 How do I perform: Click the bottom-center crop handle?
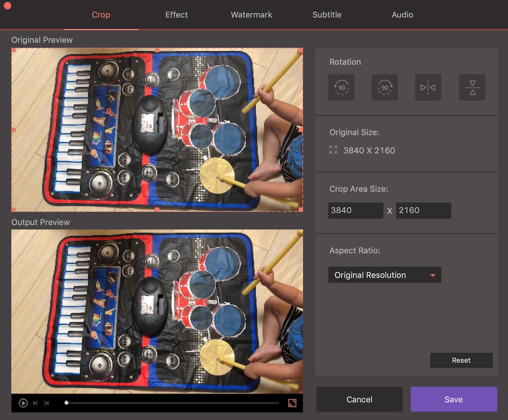pyautogui.click(x=157, y=209)
